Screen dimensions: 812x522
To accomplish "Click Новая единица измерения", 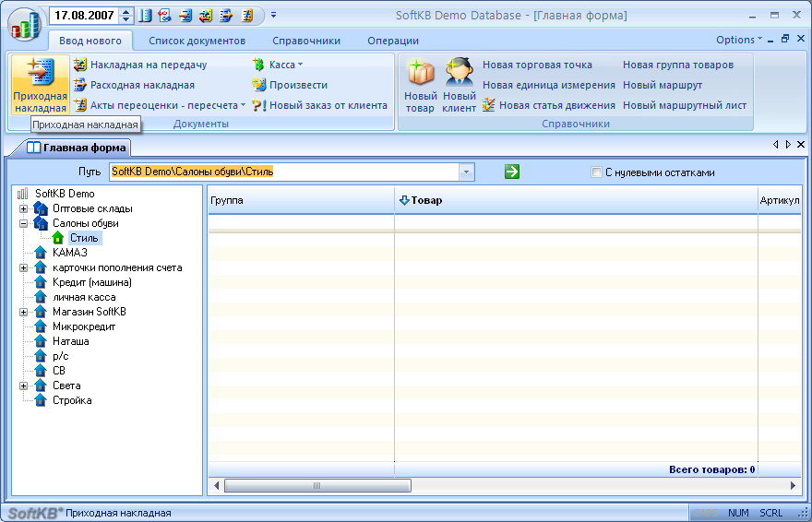I will [x=548, y=85].
